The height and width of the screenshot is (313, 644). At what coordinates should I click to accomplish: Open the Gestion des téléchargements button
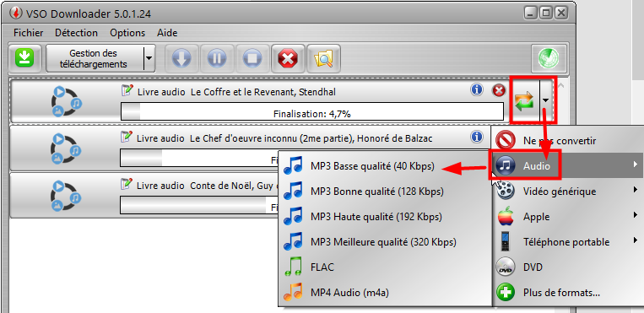pos(95,59)
